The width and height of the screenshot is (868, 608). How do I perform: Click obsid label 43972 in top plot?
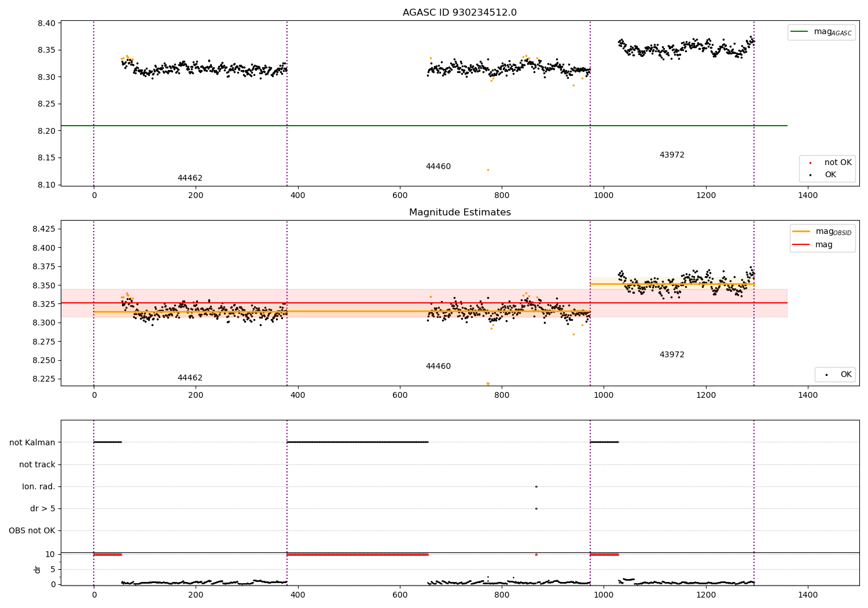point(672,155)
